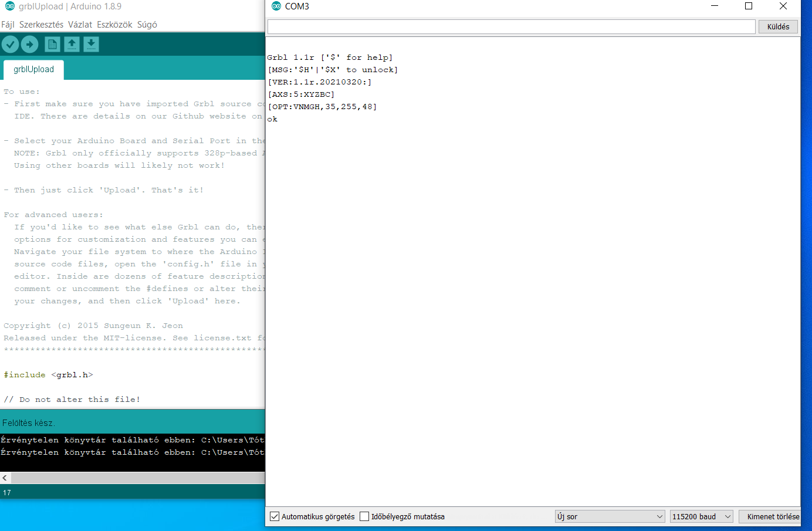The height and width of the screenshot is (531, 812).
Task: Click the '[AXS:5:XYZBC]' output line
Action: click(x=301, y=94)
